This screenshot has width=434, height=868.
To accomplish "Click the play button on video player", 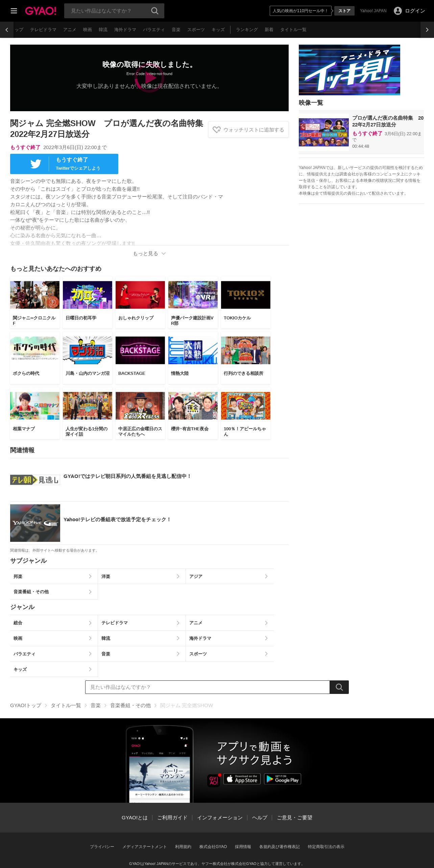I will [x=149, y=78].
